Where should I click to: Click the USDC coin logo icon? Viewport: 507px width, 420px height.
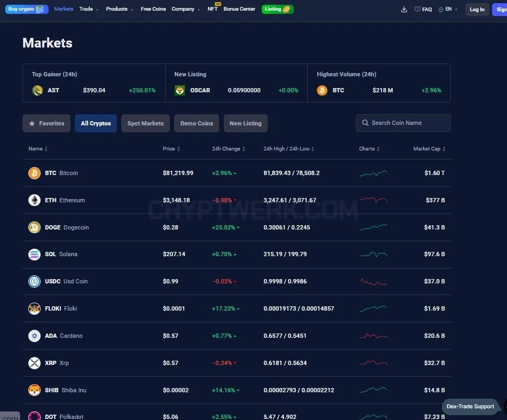(x=34, y=281)
